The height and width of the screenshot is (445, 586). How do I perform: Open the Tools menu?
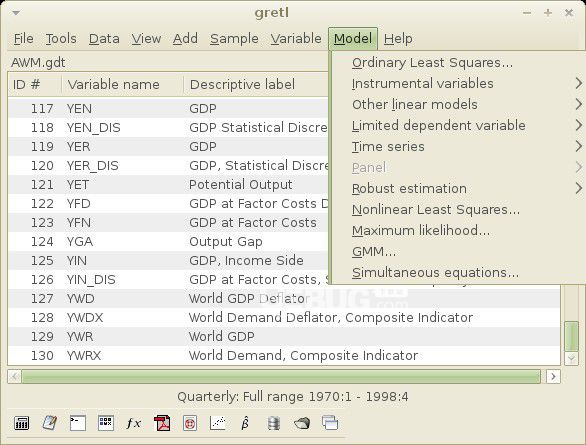tap(61, 38)
